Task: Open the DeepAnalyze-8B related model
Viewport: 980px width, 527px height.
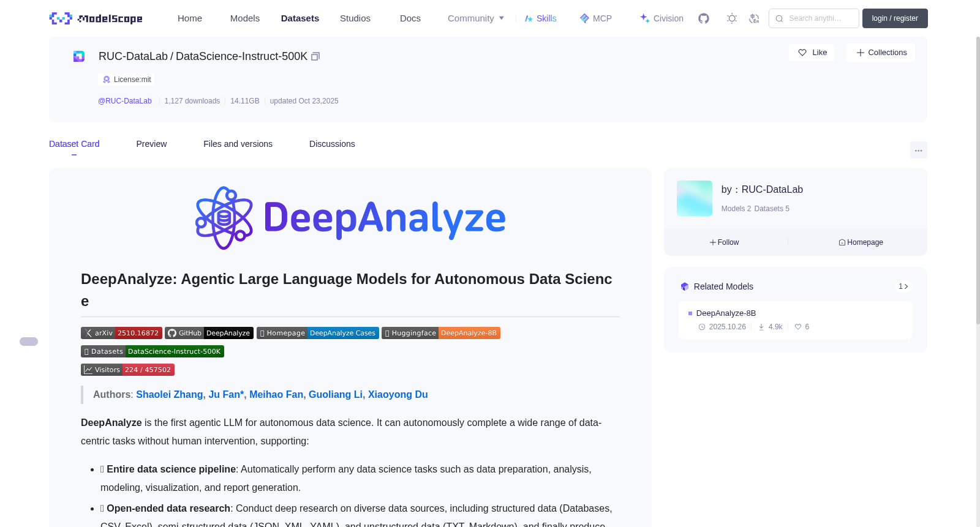Action: point(726,313)
